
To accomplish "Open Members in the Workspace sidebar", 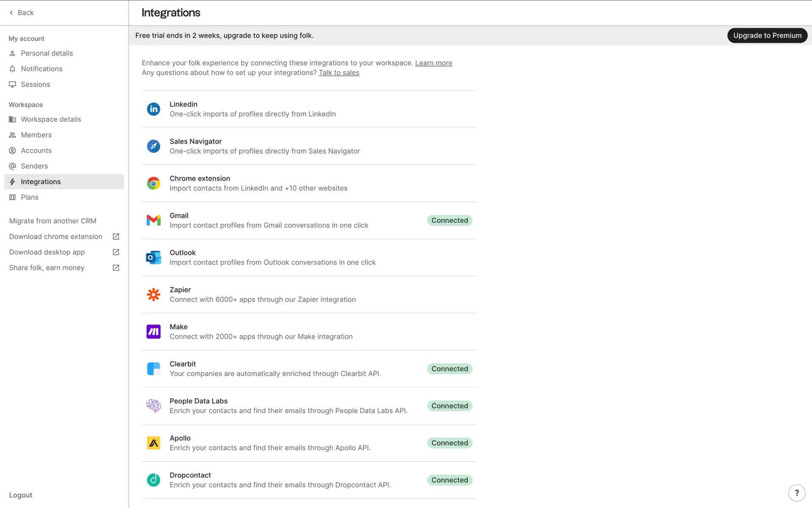I will coord(36,135).
